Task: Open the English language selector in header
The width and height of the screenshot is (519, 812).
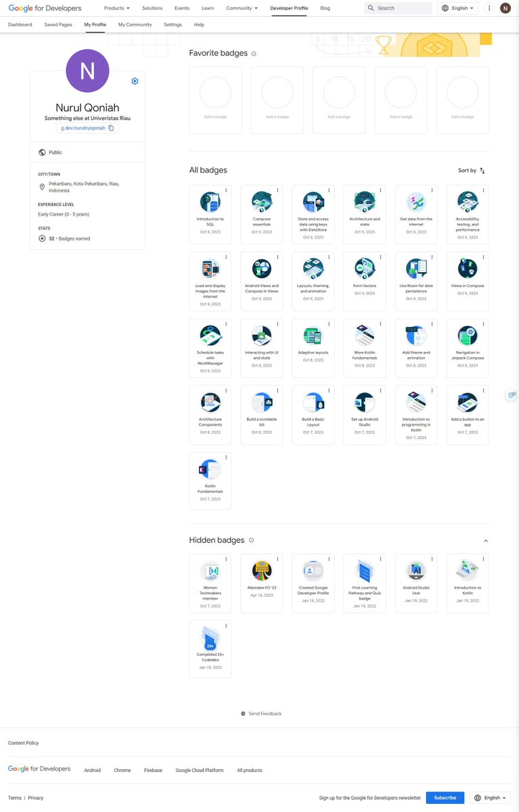Action: click(457, 8)
